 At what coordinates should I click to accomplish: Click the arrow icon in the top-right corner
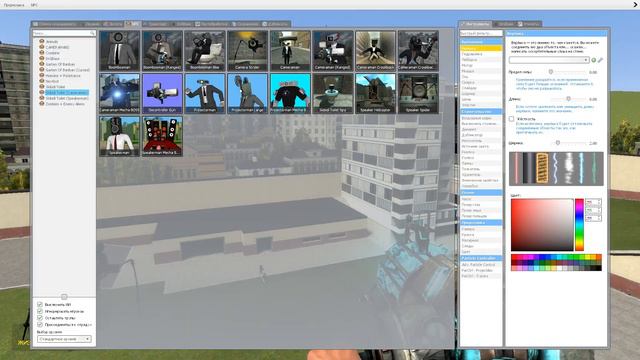635,4
